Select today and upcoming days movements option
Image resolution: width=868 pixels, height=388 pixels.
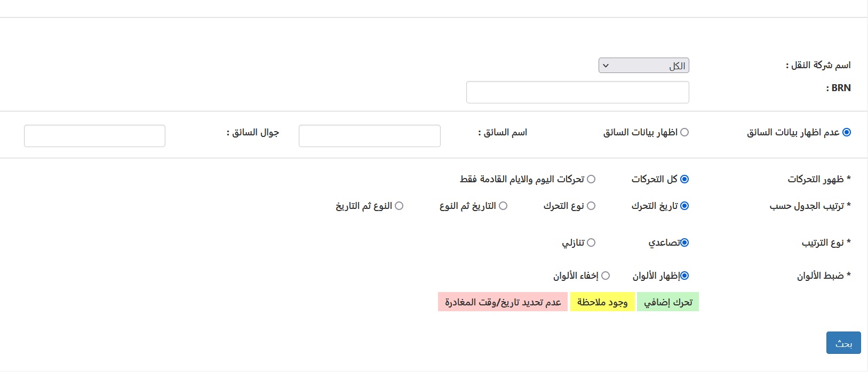[x=591, y=179]
